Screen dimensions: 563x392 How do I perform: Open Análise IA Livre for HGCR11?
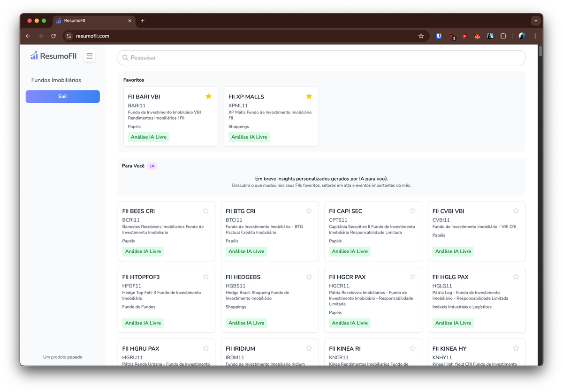(350, 323)
